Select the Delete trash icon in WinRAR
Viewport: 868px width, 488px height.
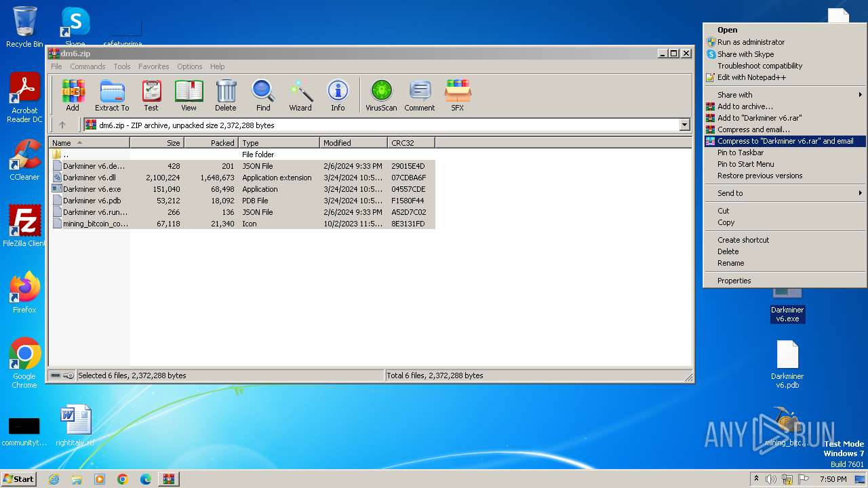pyautogui.click(x=226, y=95)
